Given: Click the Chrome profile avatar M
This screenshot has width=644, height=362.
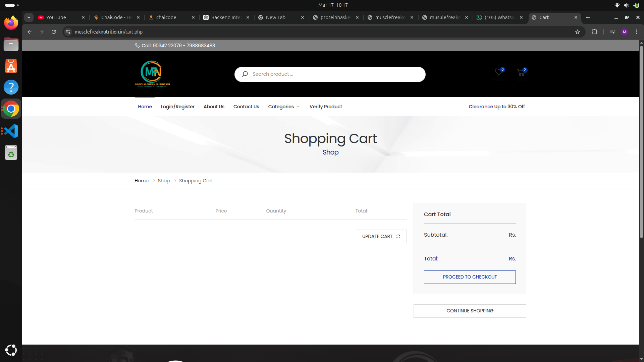Looking at the screenshot, I should click(624, 32).
